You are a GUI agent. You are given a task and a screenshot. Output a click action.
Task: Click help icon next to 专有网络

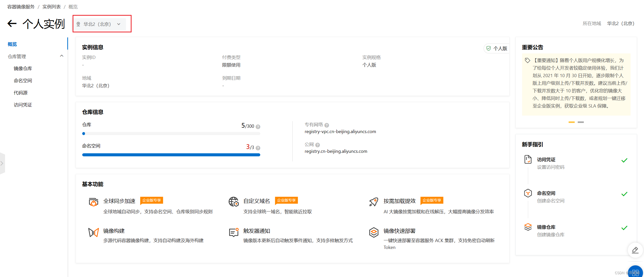click(x=327, y=125)
